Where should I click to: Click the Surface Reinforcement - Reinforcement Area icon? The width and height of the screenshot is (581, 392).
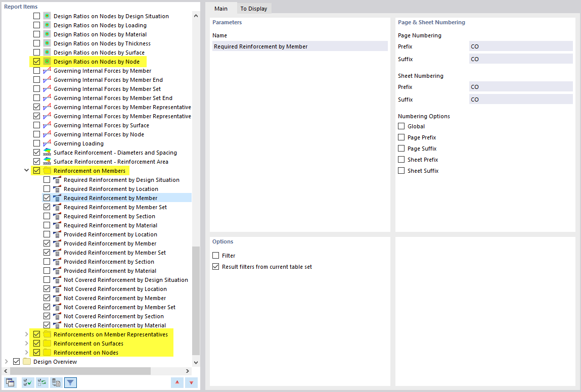point(47,161)
